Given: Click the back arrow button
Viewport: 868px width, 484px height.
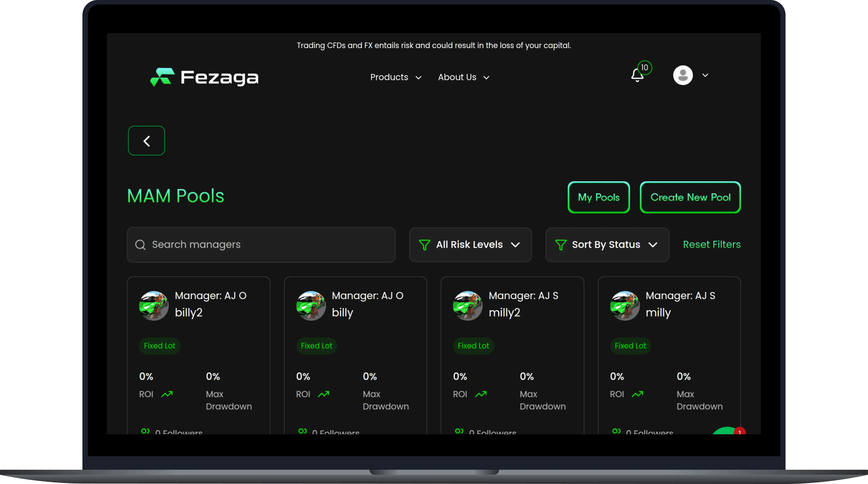Looking at the screenshot, I should [x=146, y=141].
